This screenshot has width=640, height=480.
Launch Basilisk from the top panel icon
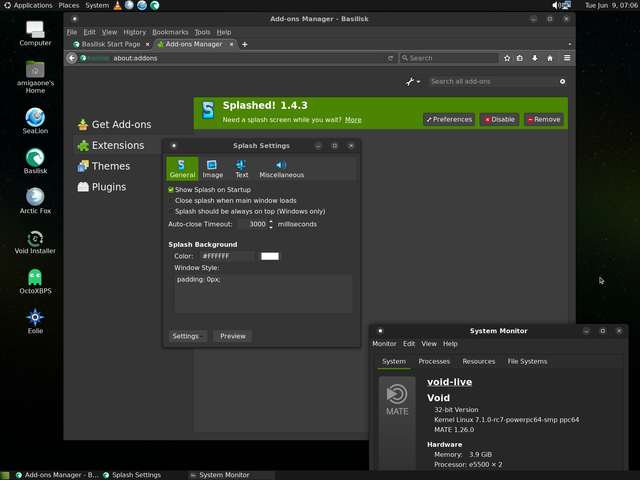pos(155,5)
